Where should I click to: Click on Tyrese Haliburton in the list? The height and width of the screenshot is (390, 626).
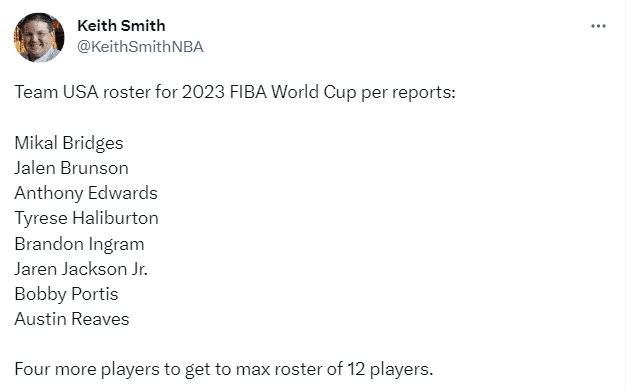(x=86, y=218)
